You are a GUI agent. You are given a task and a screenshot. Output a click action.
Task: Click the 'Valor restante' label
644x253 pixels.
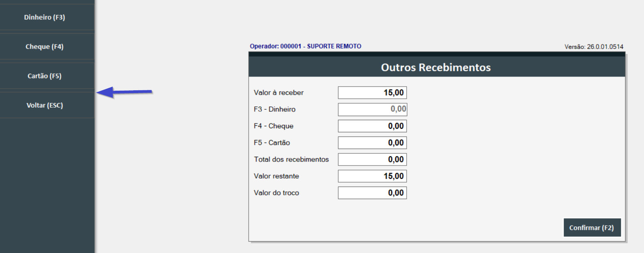pos(276,176)
